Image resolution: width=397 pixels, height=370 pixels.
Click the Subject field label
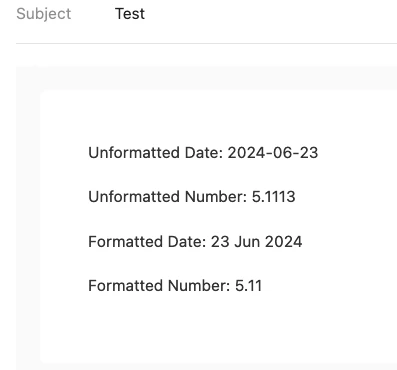[x=44, y=14]
